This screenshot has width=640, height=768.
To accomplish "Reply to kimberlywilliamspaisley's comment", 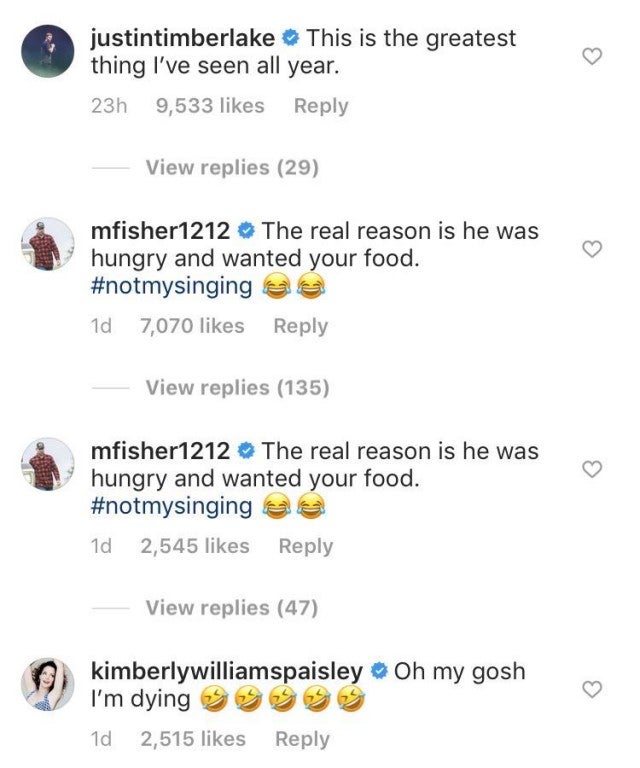I will 302,739.
